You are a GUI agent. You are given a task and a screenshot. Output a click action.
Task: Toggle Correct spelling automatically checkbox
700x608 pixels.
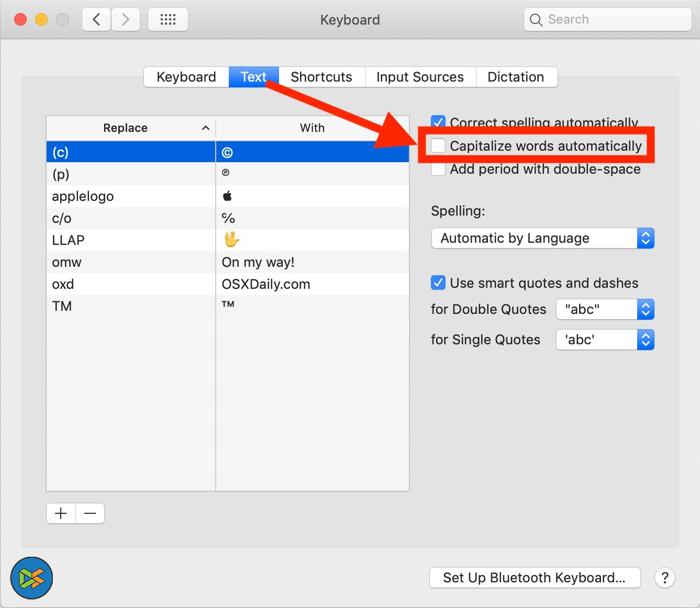[438, 122]
